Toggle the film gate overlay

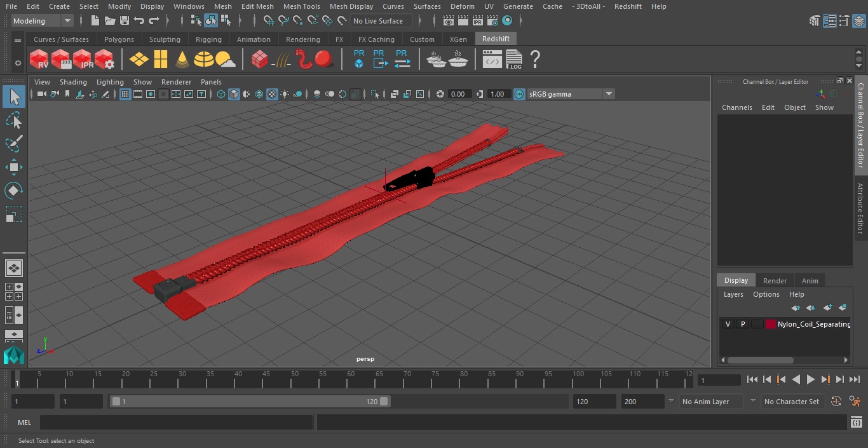point(138,94)
